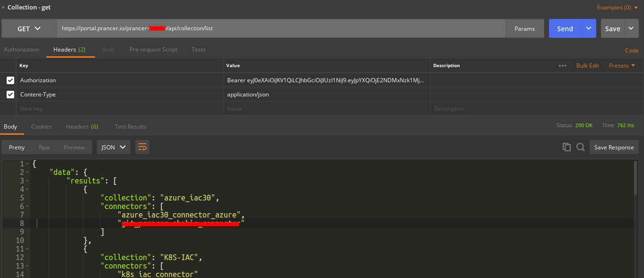Click the Save Response button
This screenshot has width=644, height=278.
click(x=614, y=148)
